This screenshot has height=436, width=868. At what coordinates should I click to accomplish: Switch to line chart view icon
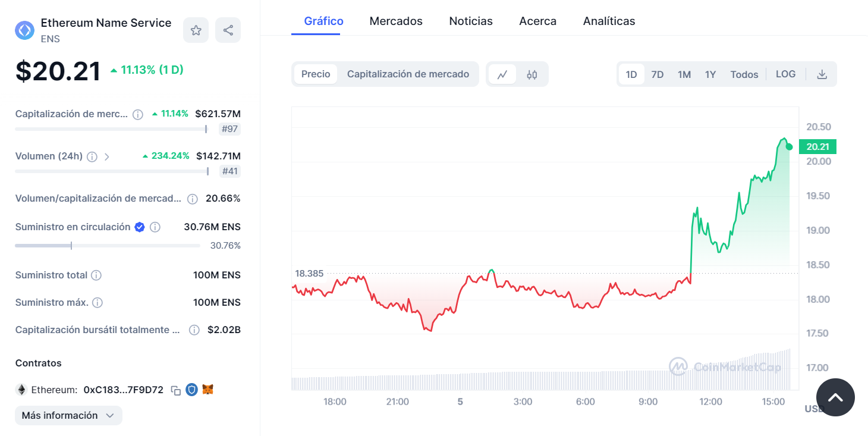coord(502,74)
